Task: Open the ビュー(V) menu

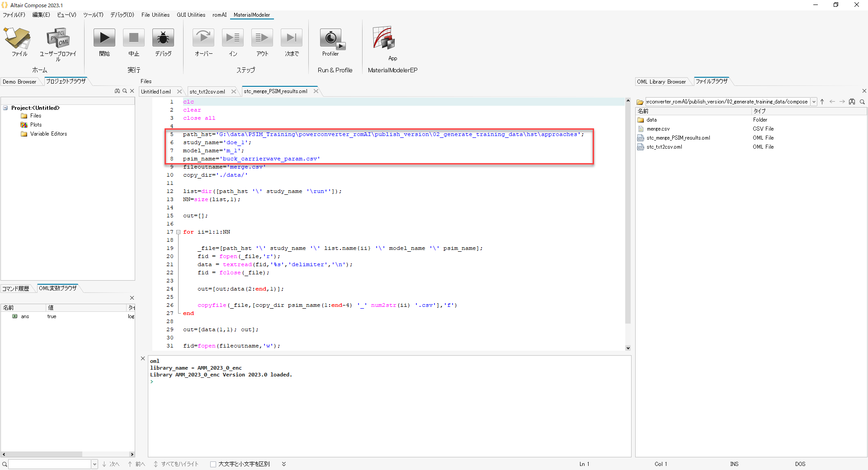Action: pos(66,15)
